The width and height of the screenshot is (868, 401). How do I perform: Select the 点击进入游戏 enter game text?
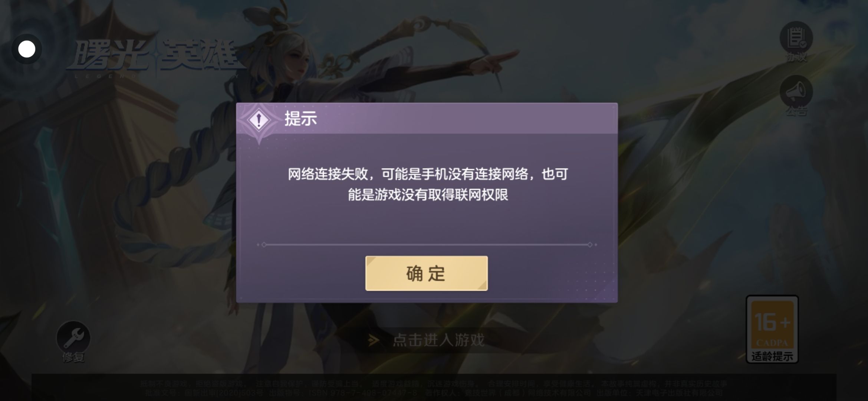click(438, 340)
